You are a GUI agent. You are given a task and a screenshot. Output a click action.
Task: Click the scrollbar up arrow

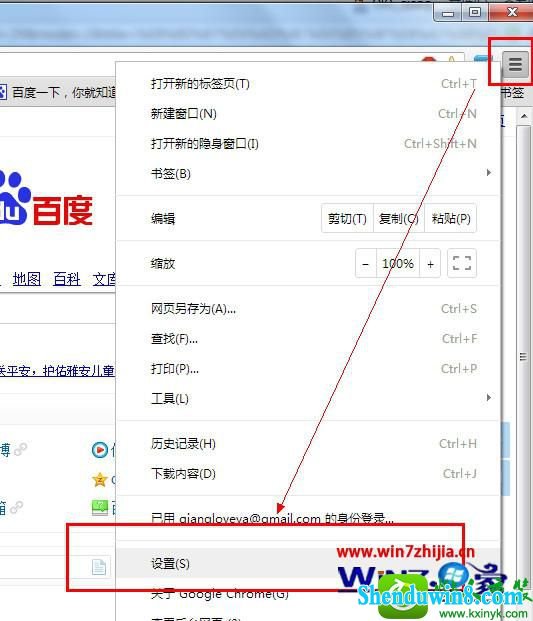coord(524,116)
